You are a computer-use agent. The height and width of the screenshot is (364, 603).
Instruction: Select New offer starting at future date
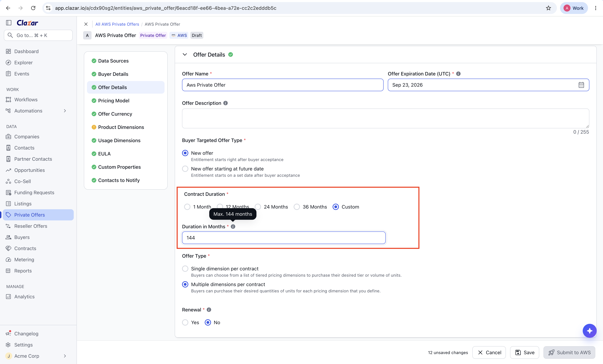tap(185, 169)
